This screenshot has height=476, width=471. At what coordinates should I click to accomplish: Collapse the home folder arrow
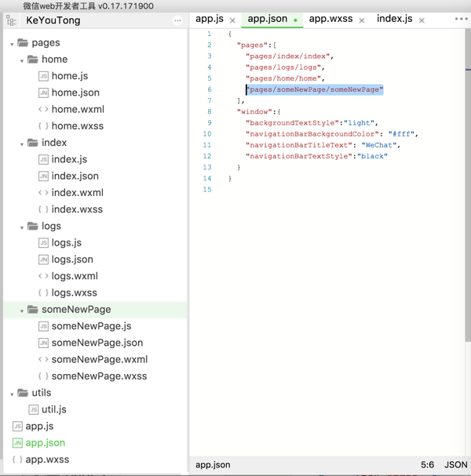tap(22, 60)
